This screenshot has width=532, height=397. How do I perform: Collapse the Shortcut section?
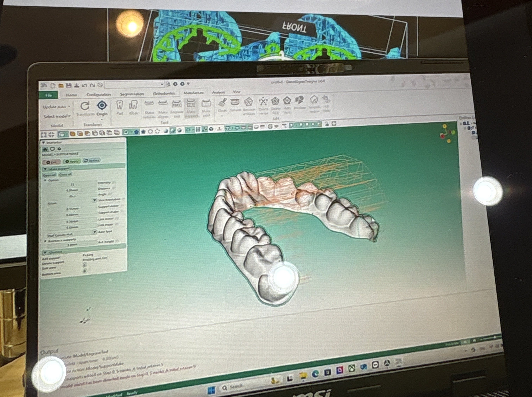45,252
